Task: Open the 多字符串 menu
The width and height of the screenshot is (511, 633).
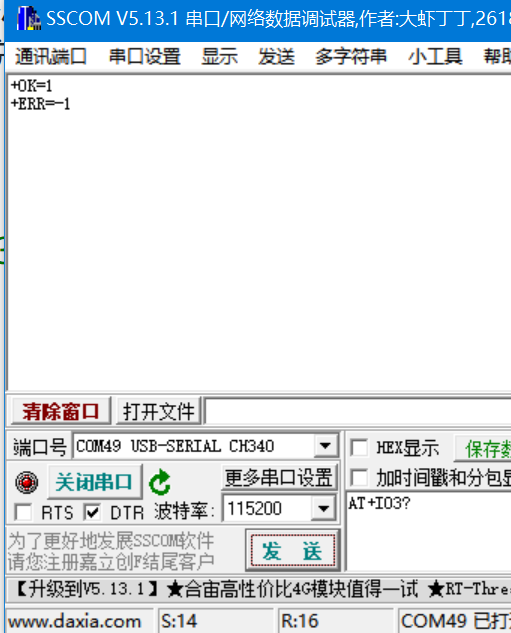Action: coord(351,56)
